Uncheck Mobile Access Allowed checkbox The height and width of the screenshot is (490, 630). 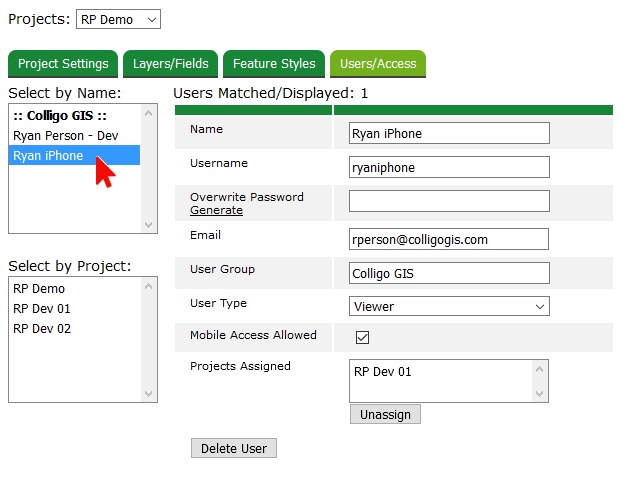tap(363, 337)
